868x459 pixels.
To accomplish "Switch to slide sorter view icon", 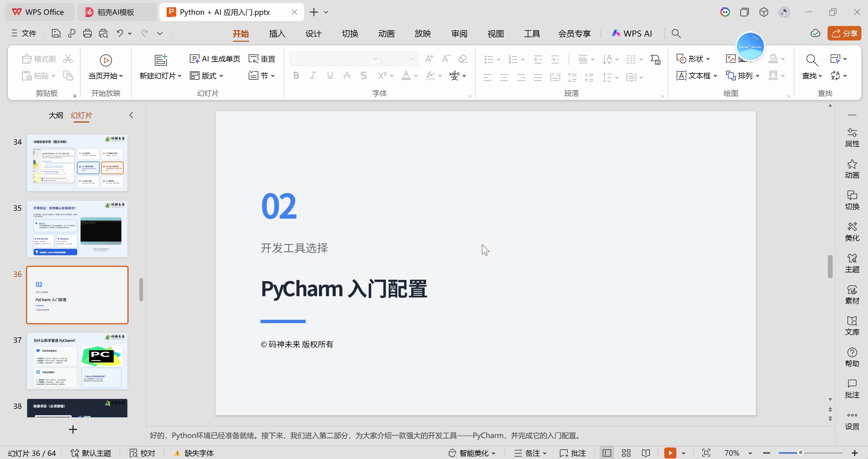I will click(x=626, y=453).
